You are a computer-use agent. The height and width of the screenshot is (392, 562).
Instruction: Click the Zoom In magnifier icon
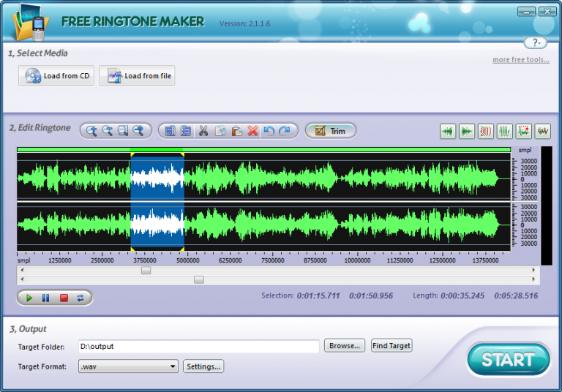(x=91, y=131)
